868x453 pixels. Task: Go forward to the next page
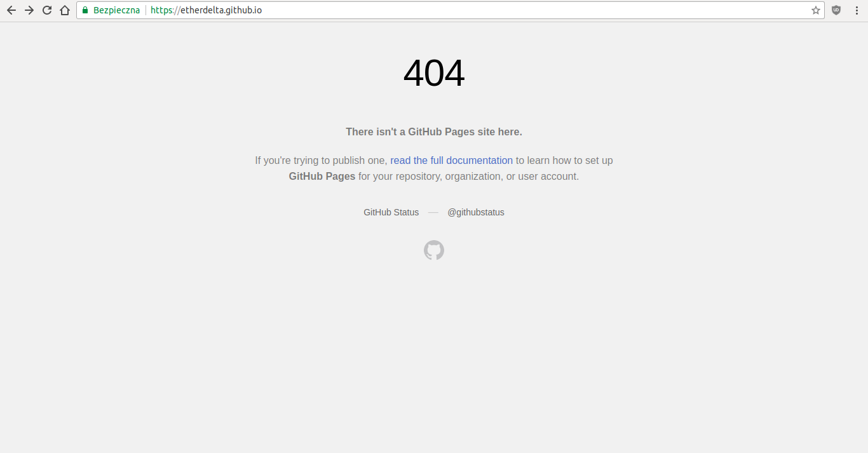click(x=29, y=10)
